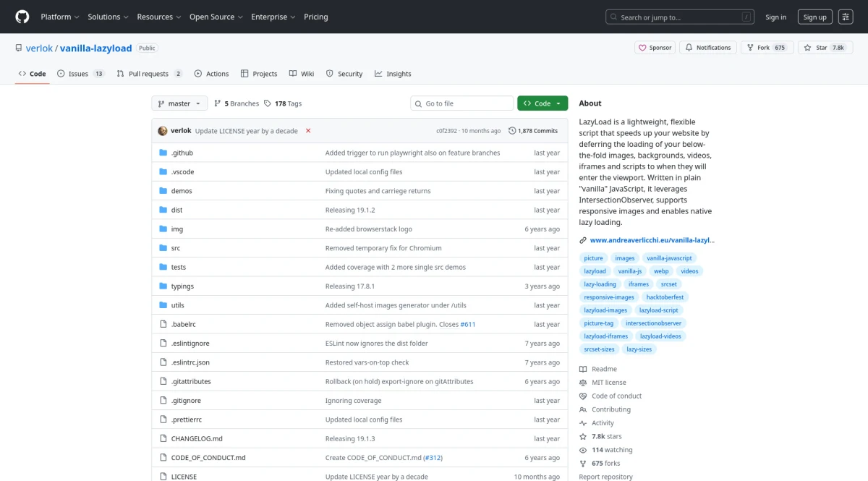This screenshot has height=481, width=868.
Task: Open the lazyload topic tag
Action: 595,271
